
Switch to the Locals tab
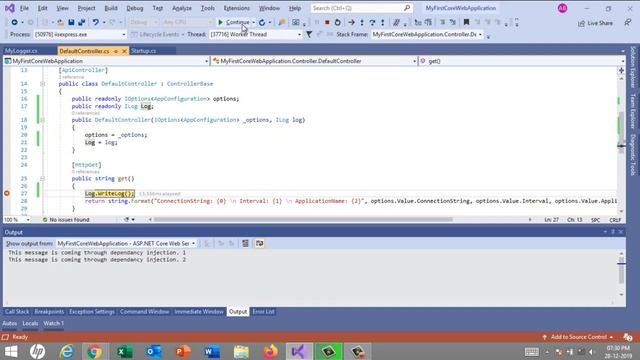30,323
